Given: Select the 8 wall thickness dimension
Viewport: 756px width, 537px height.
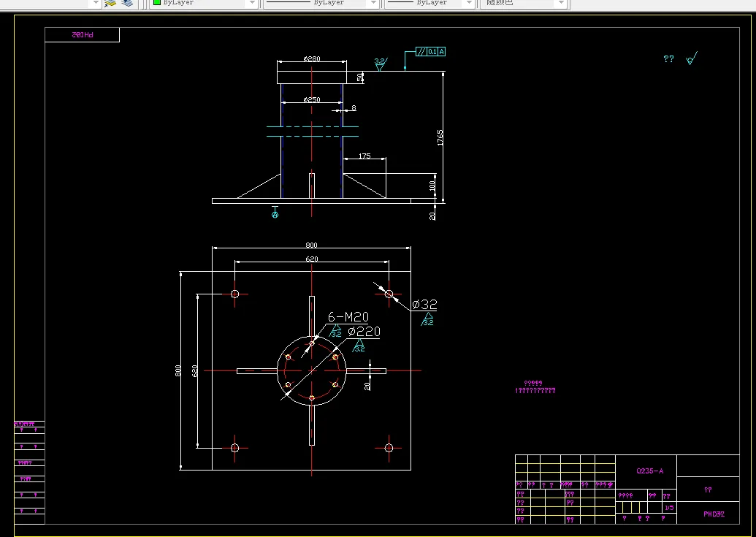Looking at the screenshot, I should (x=354, y=108).
